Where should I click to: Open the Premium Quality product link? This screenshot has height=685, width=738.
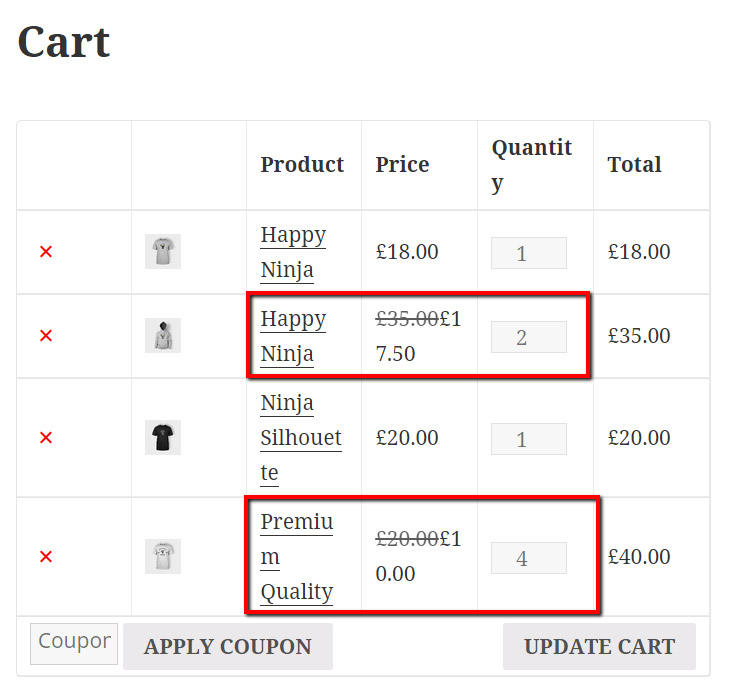[297, 557]
